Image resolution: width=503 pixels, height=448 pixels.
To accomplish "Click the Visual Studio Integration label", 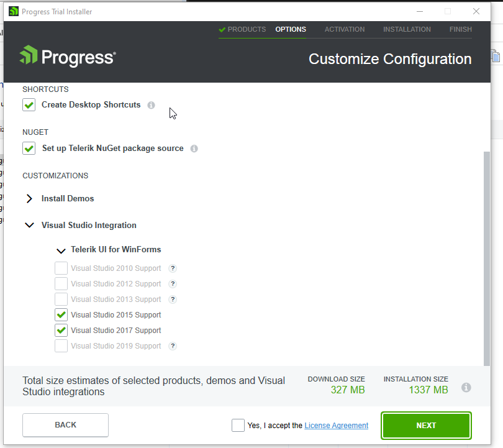I will click(89, 226).
